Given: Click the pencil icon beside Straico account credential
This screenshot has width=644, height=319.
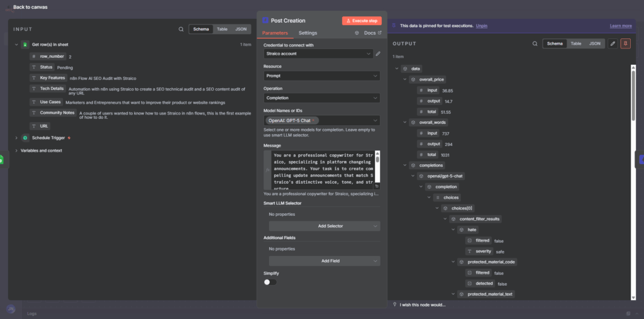Looking at the screenshot, I should tap(378, 54).
